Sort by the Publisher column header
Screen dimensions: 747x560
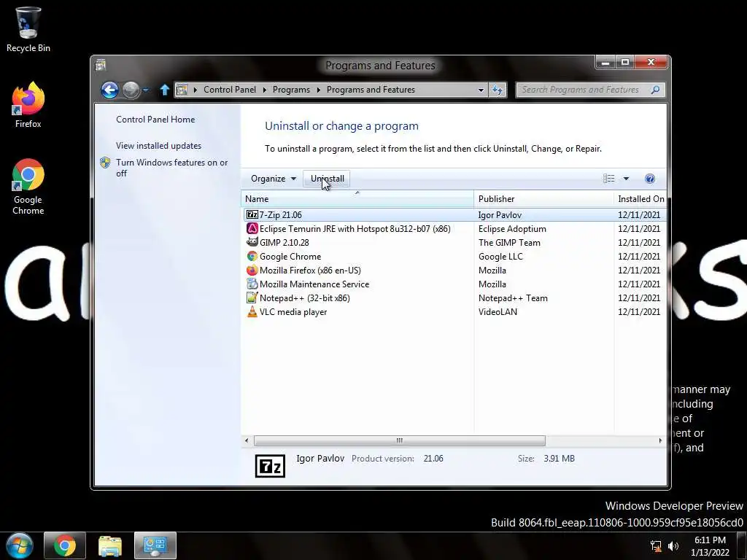543,198
